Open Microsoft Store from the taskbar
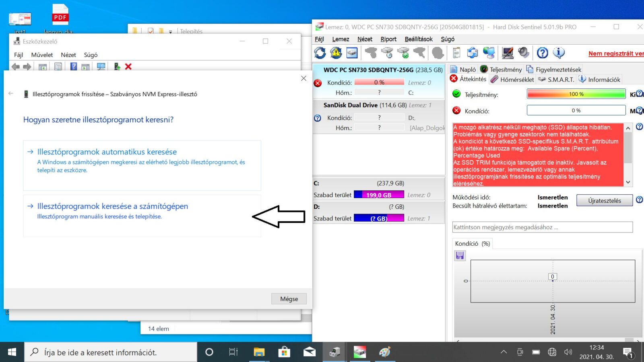 point(284,352)
